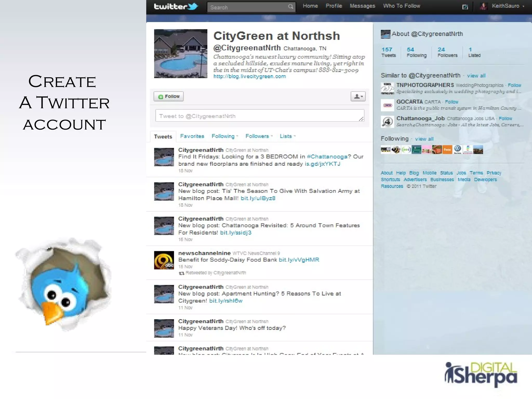Screen dimensions: 532x399
Task: Click the first avatar in the Following strip
Action: click(385, 150)
